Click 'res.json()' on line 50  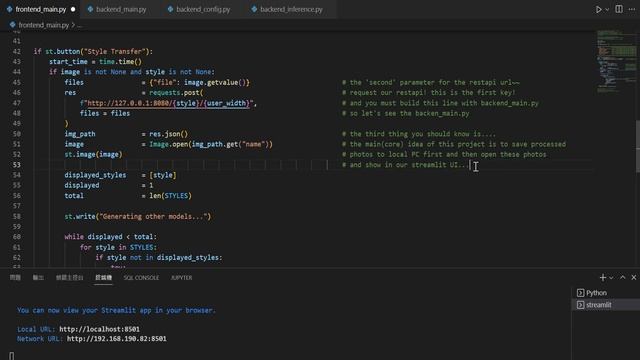(169, 134)
